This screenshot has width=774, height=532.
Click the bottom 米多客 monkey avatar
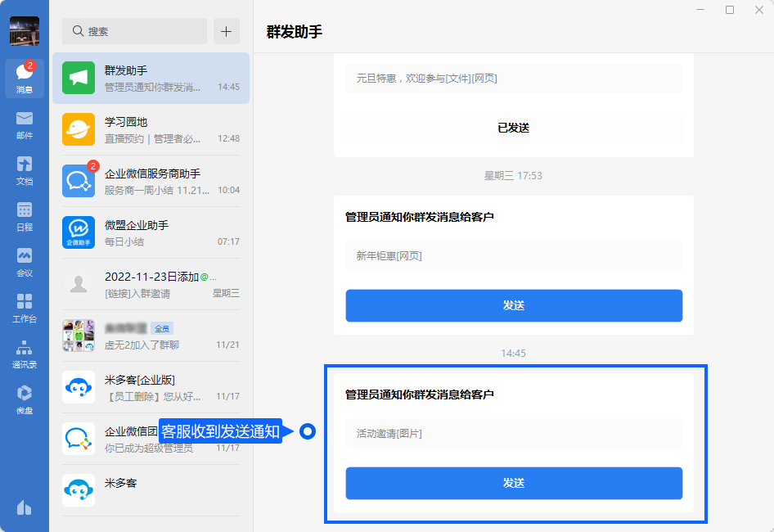[79, 490]
